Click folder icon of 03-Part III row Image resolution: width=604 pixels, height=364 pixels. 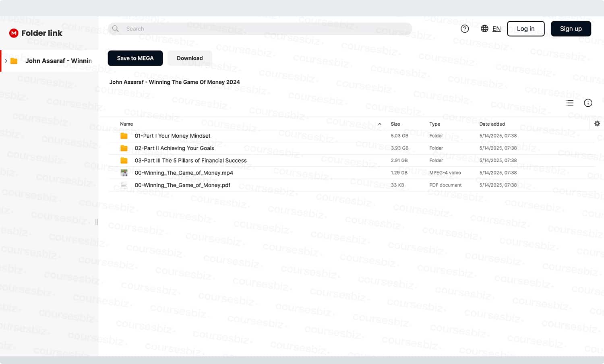[124, 161]
